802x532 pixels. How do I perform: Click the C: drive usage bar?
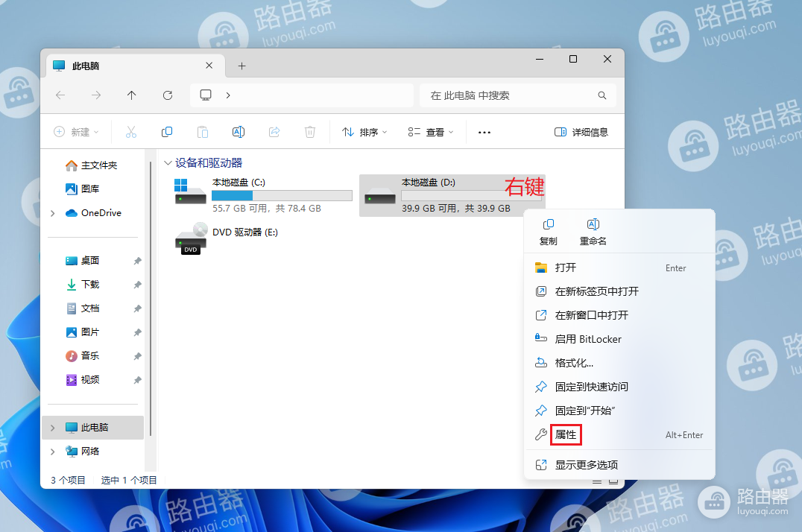tap(282, 195)
